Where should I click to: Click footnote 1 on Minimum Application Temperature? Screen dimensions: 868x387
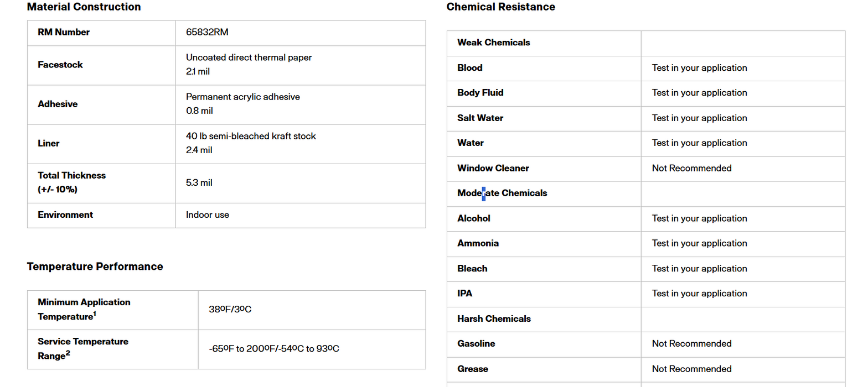point(95,314)
